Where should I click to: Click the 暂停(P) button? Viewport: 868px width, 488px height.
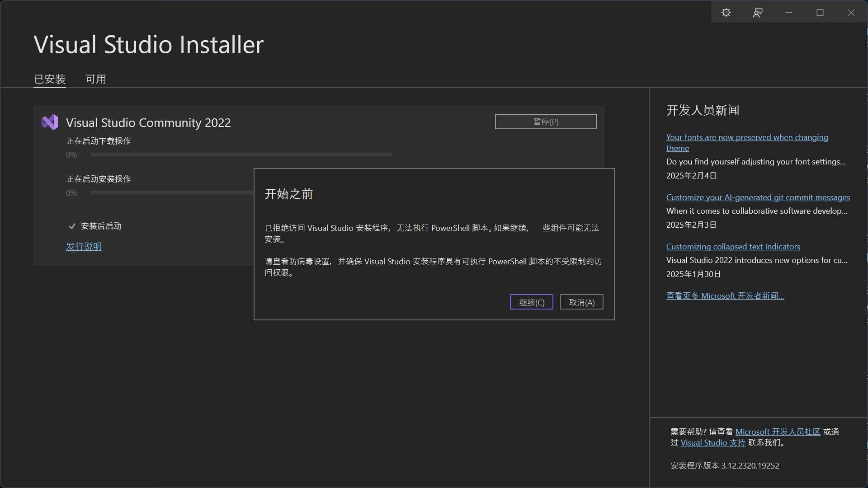pos(546,122)
